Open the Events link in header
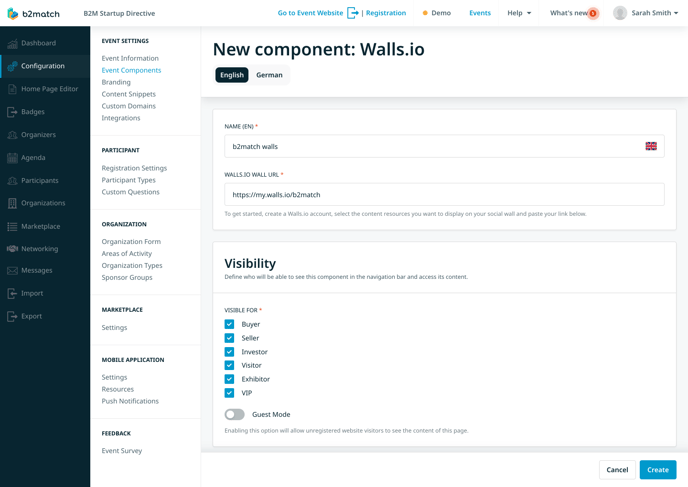 (480, 13)
